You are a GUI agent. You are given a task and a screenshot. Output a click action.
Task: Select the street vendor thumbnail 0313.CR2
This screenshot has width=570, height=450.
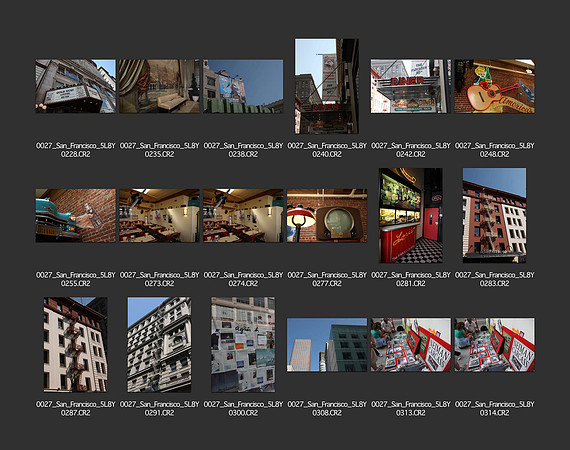[x=410, y=345]
